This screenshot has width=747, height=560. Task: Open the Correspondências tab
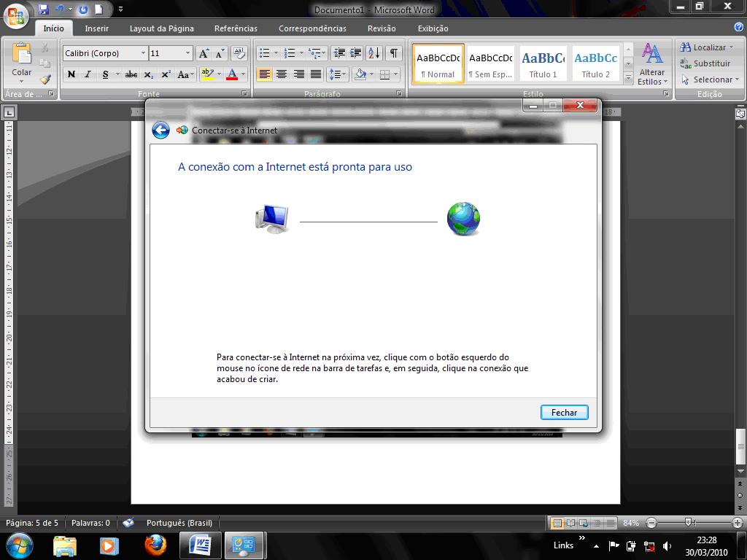tap(312, 28)
